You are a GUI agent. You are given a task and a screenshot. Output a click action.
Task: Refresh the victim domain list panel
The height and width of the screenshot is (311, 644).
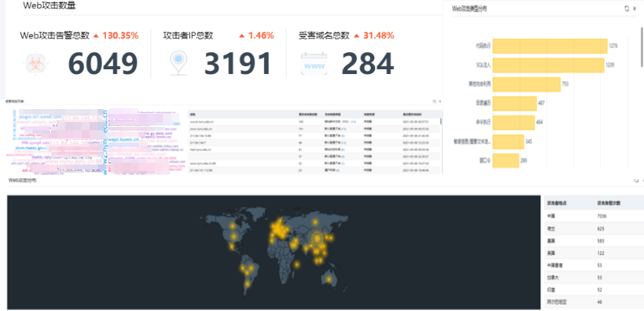(x=434, y=101)
